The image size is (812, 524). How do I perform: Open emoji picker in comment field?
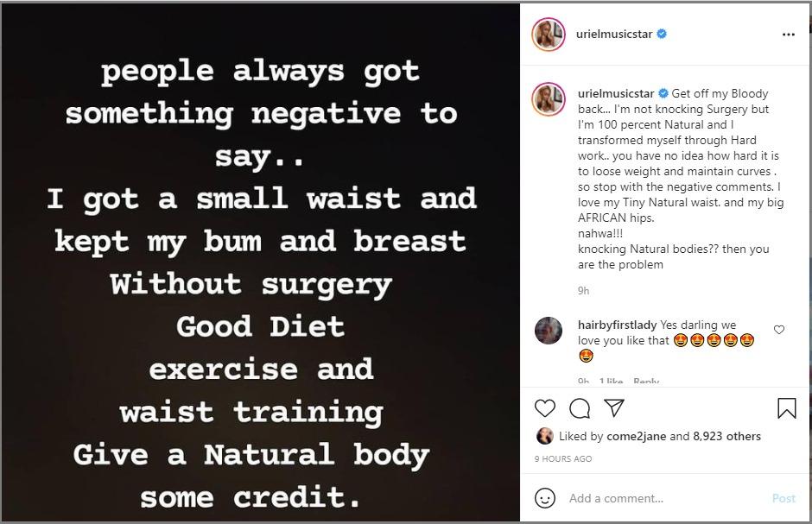click(x=545, y=498)
